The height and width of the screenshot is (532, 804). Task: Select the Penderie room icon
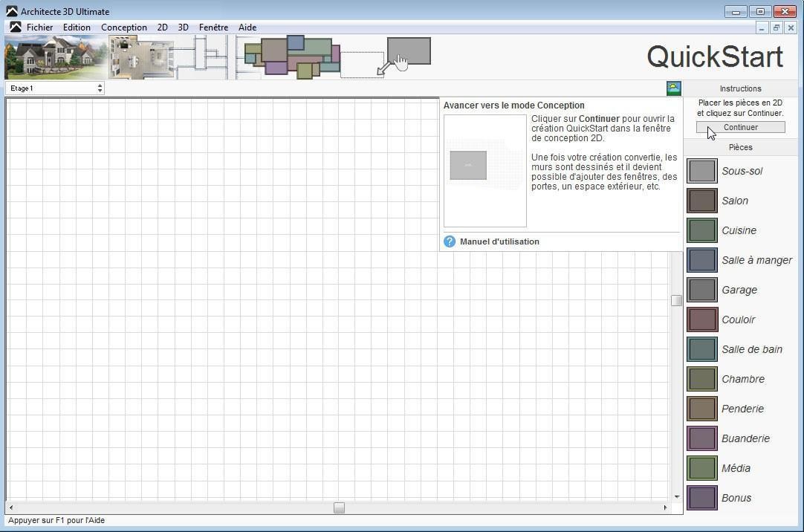[702, 409]
